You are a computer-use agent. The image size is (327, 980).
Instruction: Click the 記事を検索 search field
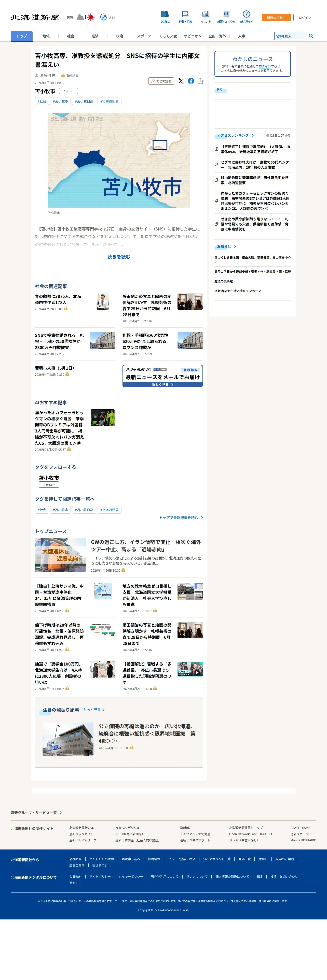tap(290, 36)
